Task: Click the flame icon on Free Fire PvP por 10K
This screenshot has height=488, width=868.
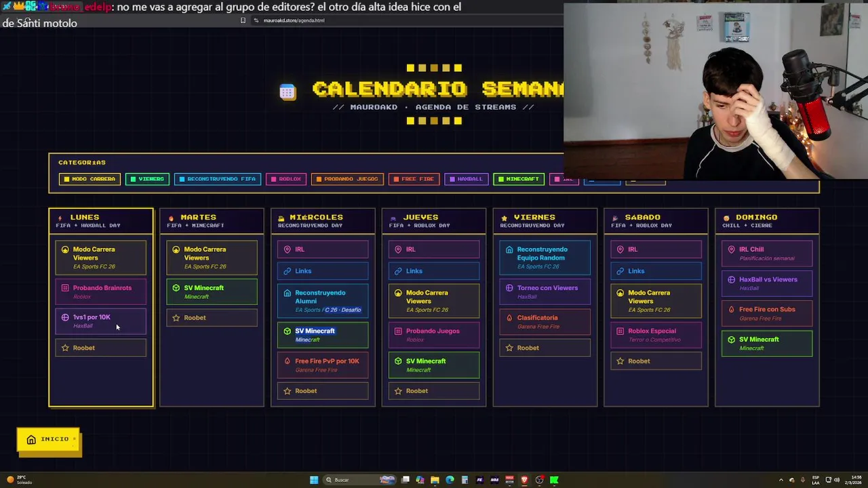Action: [x=287, y=361]
